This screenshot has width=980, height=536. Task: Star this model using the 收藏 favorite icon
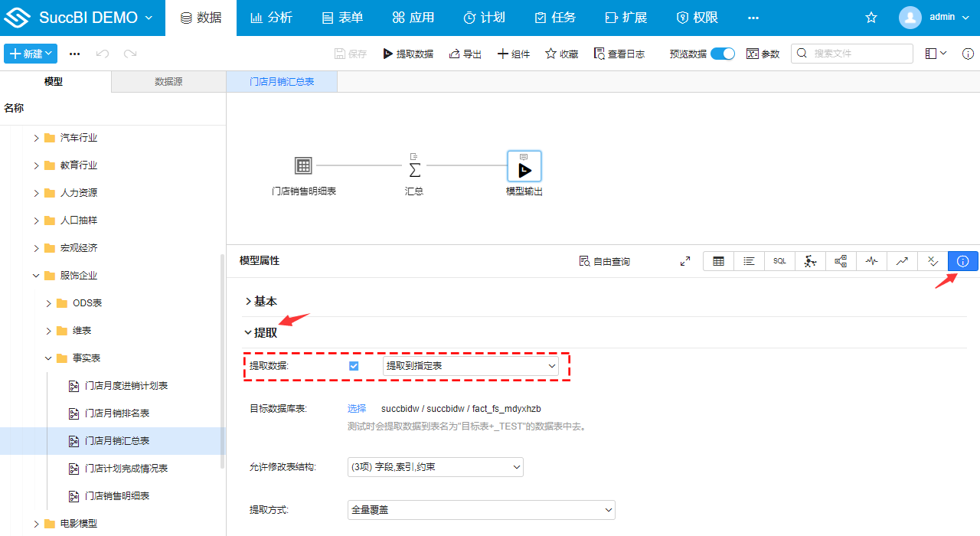pyautogui.click(x=561, y=54)
